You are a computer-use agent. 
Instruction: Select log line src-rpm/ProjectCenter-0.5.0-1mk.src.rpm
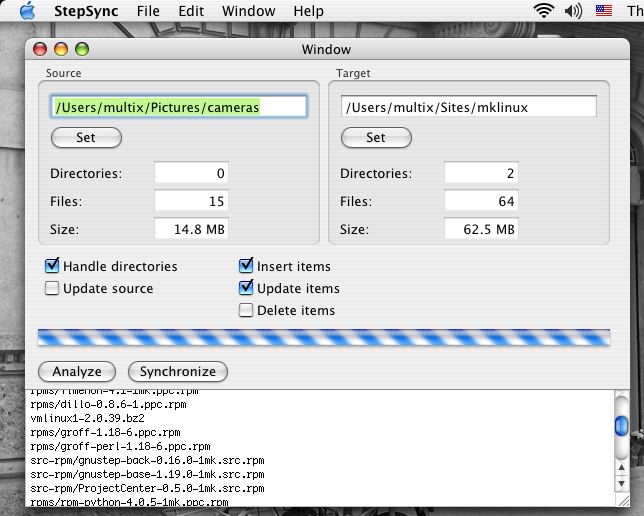tap(147, 488)
